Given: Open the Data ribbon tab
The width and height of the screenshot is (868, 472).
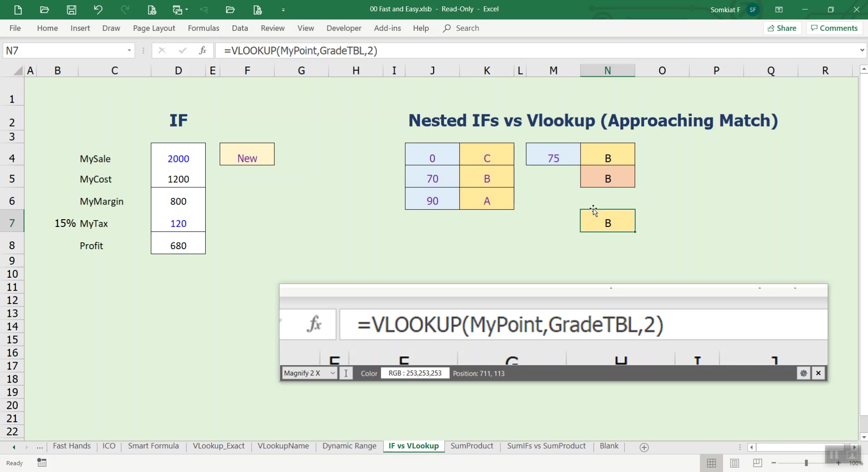Looking at the screenshot, I should pos(240,28).
